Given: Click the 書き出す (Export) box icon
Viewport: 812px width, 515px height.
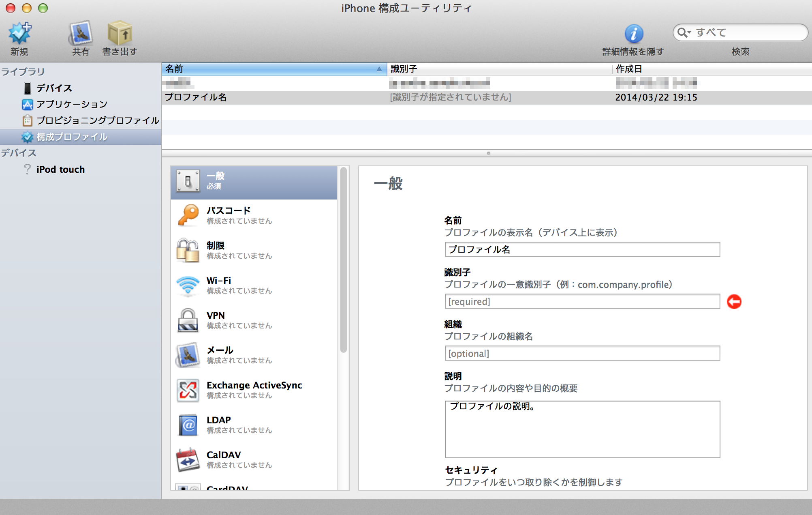Looking at the screenshot, I should click(120, 33).
